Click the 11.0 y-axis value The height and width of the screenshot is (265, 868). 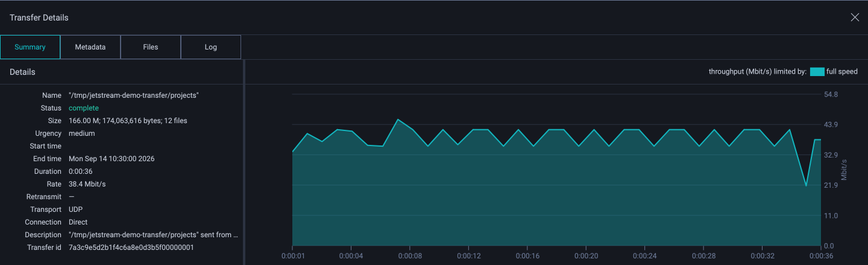point(831,216)
